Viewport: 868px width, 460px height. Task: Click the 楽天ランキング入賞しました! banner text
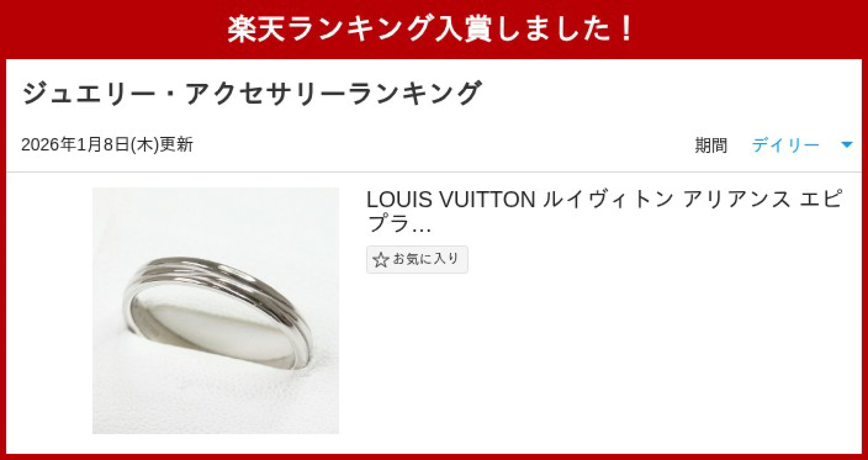(x=430, y=29)
